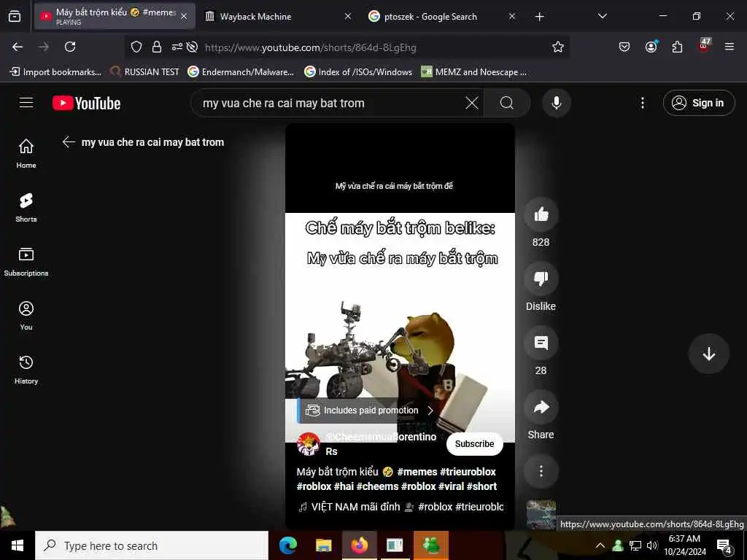Show tracking protection shield info
The image size is (747, 560).
[x=136, y=47]
